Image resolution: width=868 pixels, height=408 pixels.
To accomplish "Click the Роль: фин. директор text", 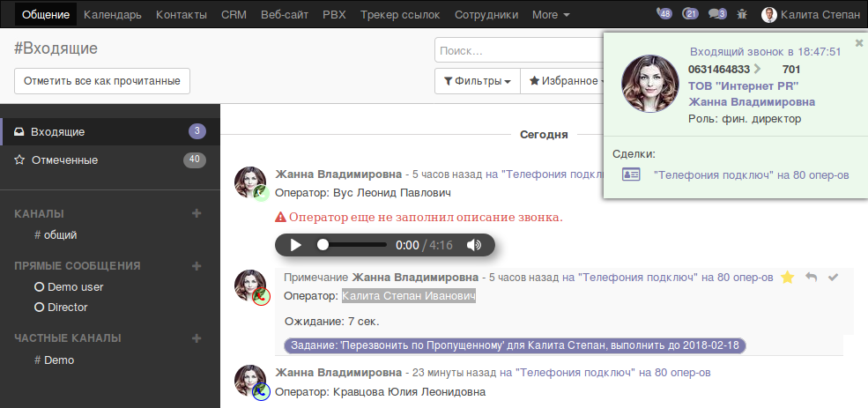I will coord(745,118).
